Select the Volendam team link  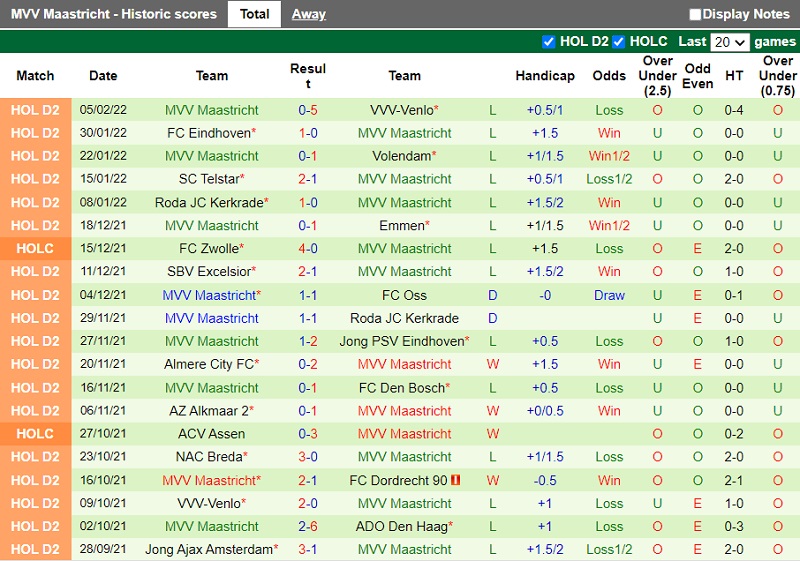[401, 156]
